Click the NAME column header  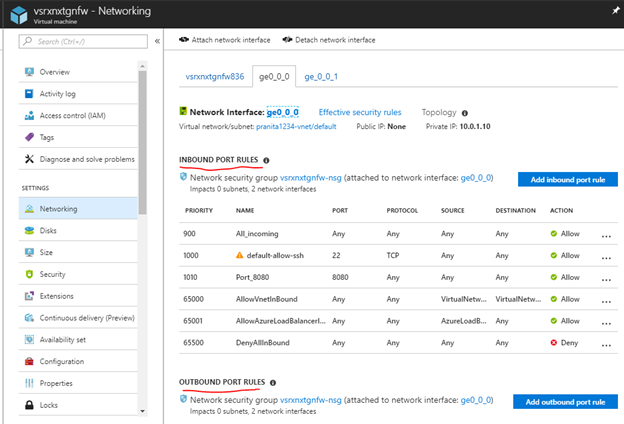245,210
